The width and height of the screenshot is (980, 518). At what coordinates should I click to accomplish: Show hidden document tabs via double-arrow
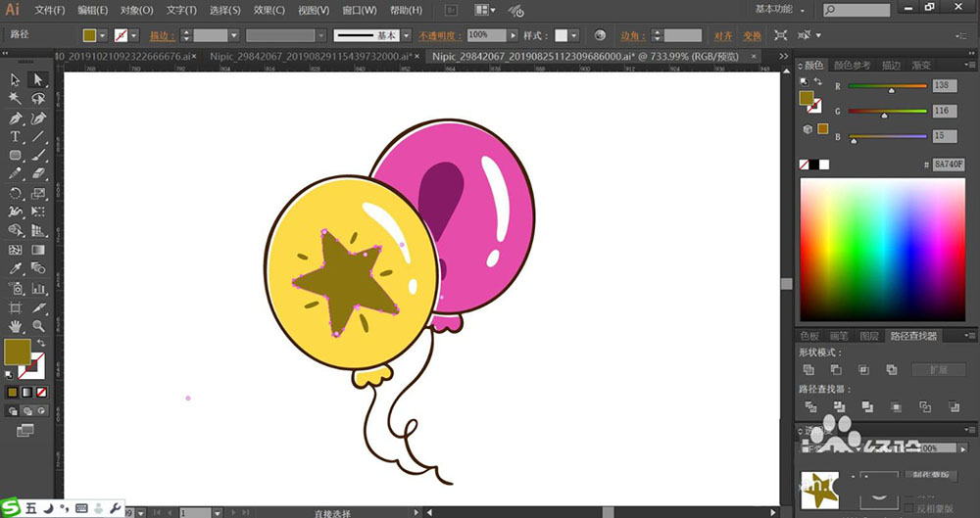[784, 56]
